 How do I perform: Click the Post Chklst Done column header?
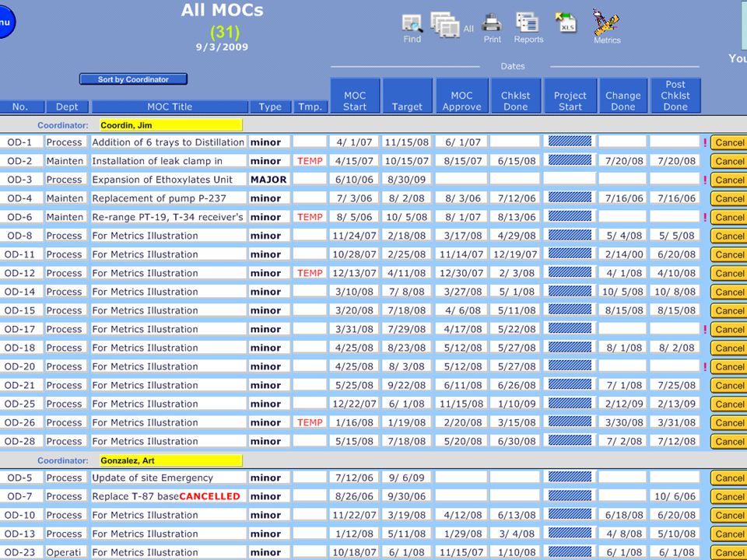(x=675, y=96)
